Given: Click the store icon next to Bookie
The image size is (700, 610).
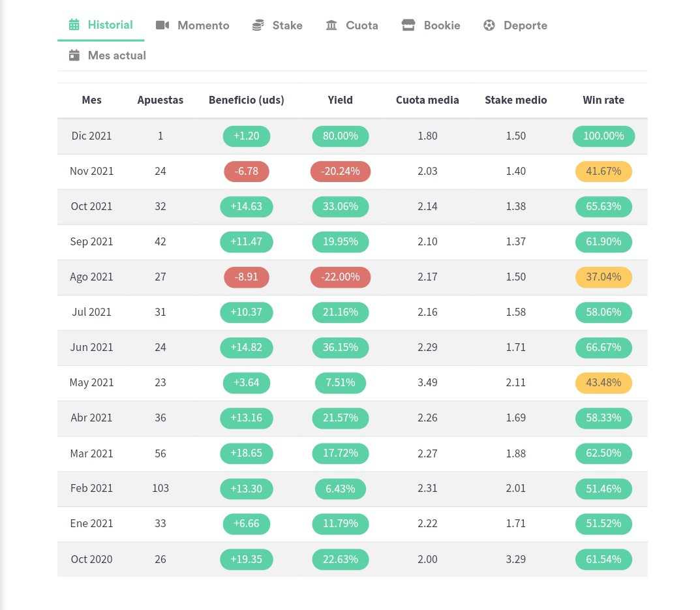Looking at the screenshot, I should pyautogui.click(x=408, y=25).
